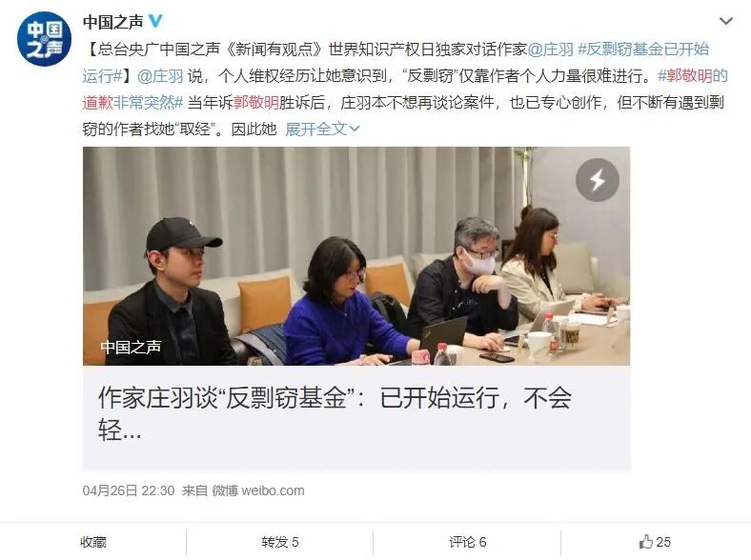Open article title 作家庄羽谈反剽窃基金

coord(335,412)
